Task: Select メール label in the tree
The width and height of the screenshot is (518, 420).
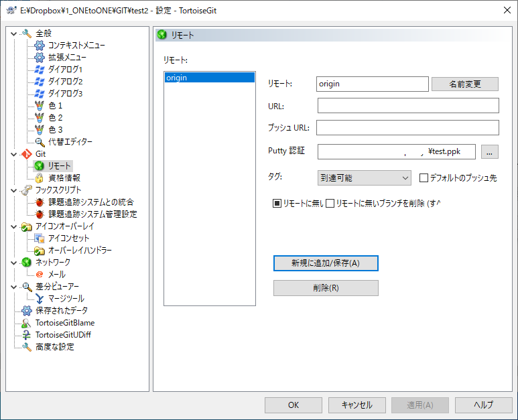Action: pos(57,275)
